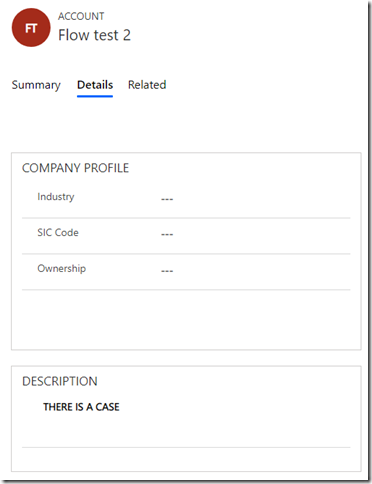The width and height of the screenshot is (372, 484).
Task: Click the Flow test 2 account title
Action: [x=94, y=35]
